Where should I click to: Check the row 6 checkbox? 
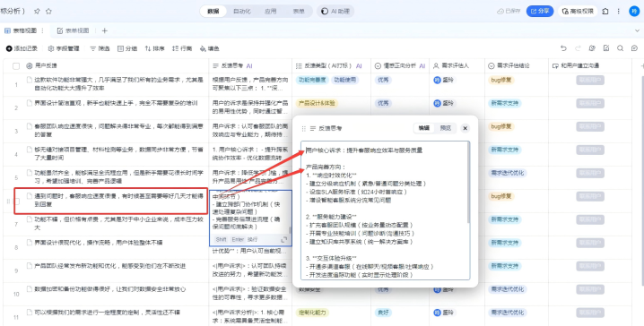click(17, 202)
